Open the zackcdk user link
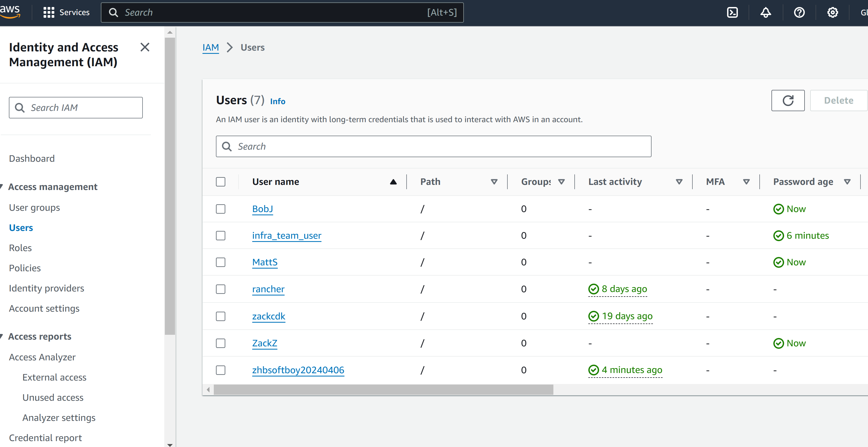Viewport: 868px width, 447px height. [269, 316]
